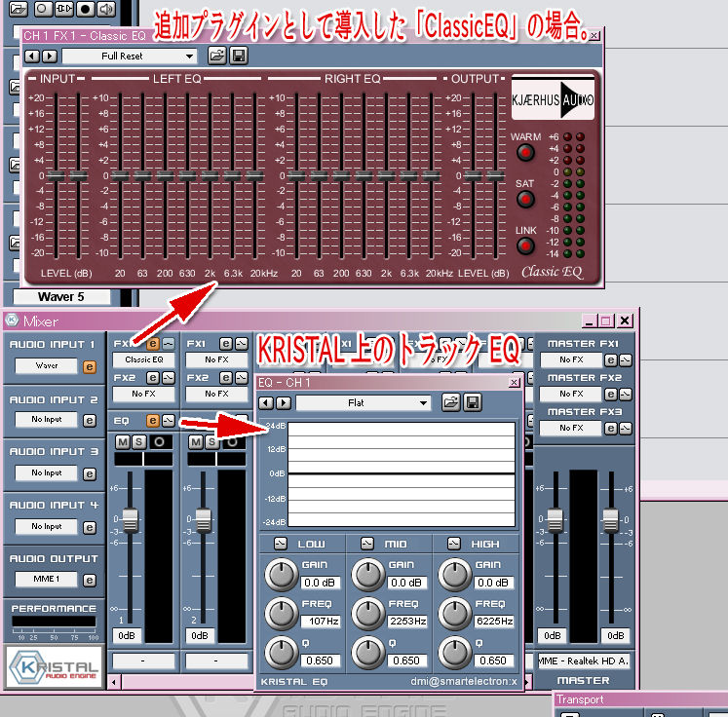Click the Left EQ 20 Hz slider handle
The height and width of the screenshot is (717, 728).
click(120, 175)
